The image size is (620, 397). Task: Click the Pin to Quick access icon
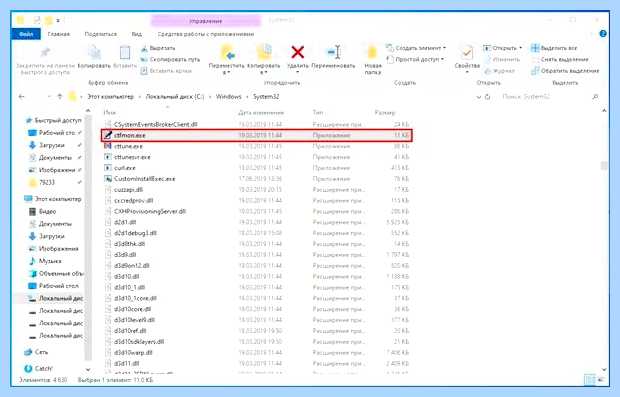click(x=45, y=52)
